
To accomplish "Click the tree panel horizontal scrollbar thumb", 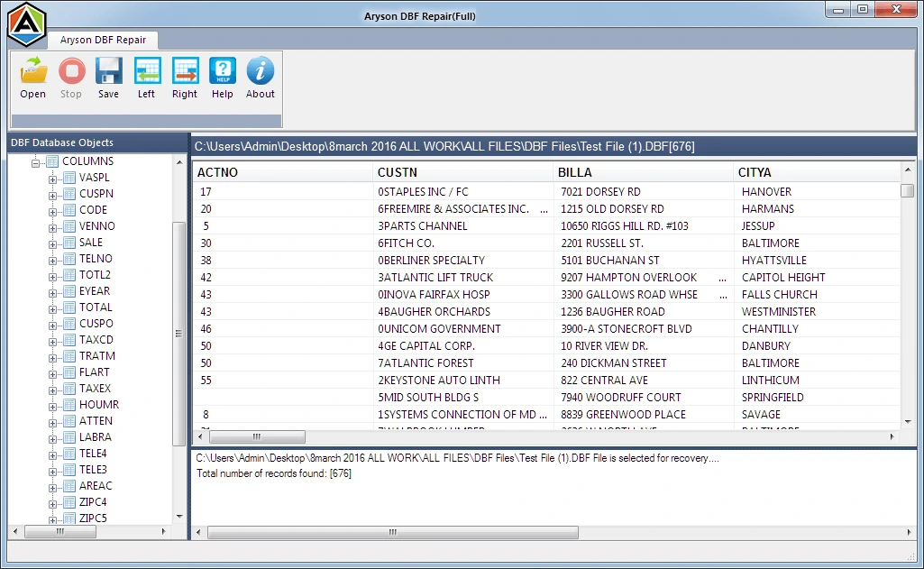I will 60,532.
